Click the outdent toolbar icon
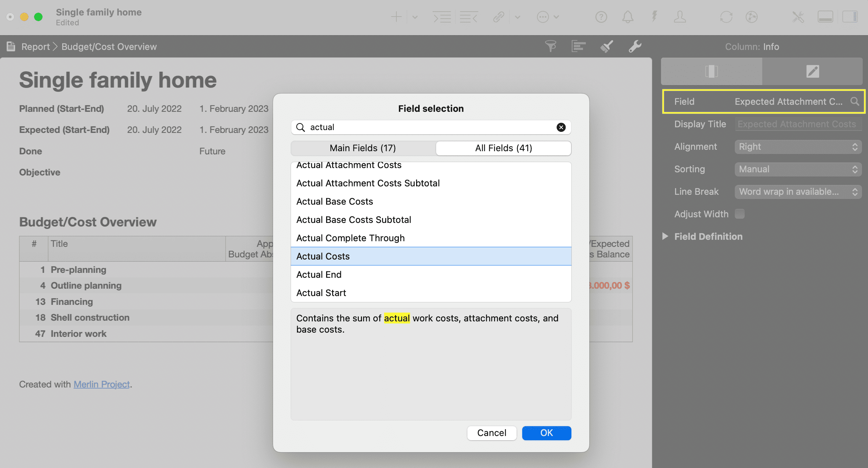Image resolution: width=868 pixels, height=468 pixels. tap(469, 17)
